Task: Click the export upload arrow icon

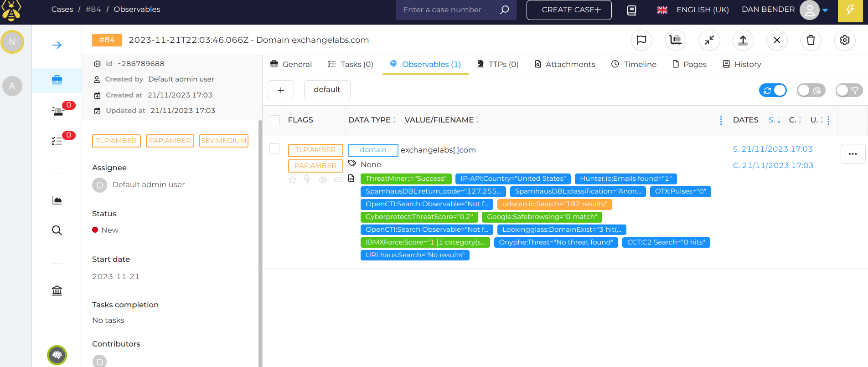Action: (x=743, y=40)
